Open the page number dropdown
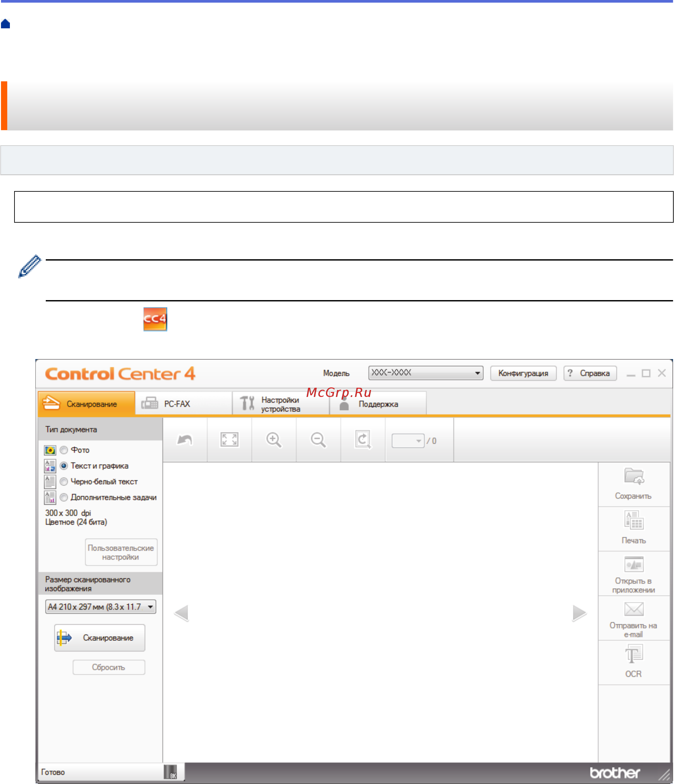 tap(408, 441)
